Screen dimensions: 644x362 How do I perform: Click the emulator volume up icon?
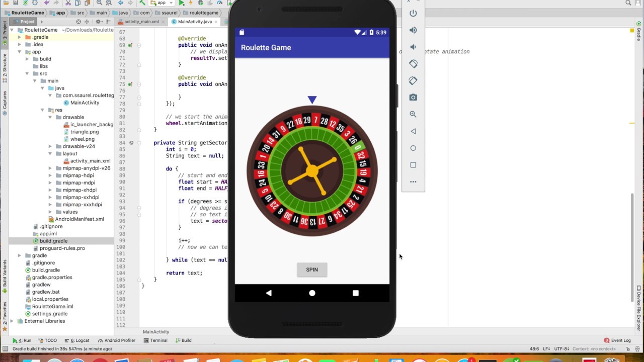[x=413, y=30]
